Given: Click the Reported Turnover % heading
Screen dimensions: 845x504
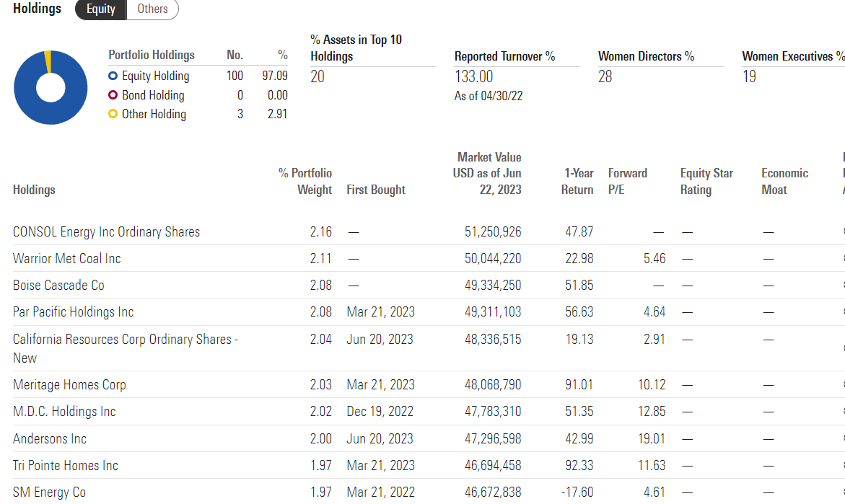Looking at the screenshot, I should click(504, 56).
